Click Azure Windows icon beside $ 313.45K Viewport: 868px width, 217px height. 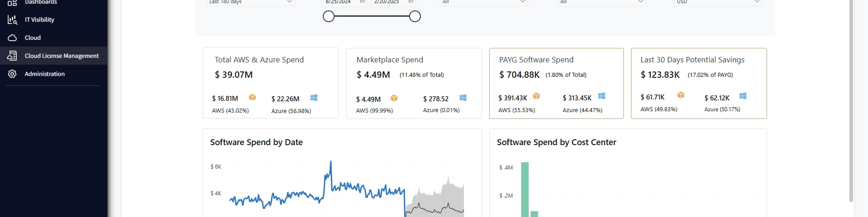click(x=602, y=96)
